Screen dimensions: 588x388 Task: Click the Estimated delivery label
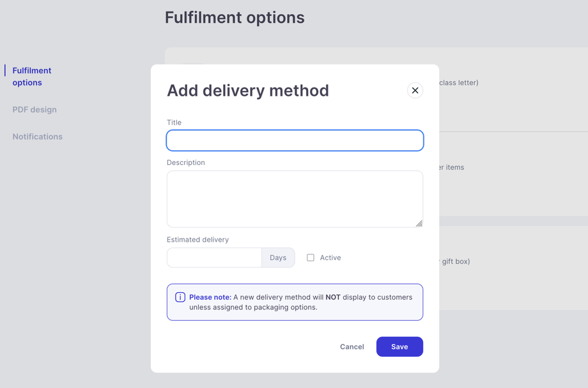coord(197,240)
